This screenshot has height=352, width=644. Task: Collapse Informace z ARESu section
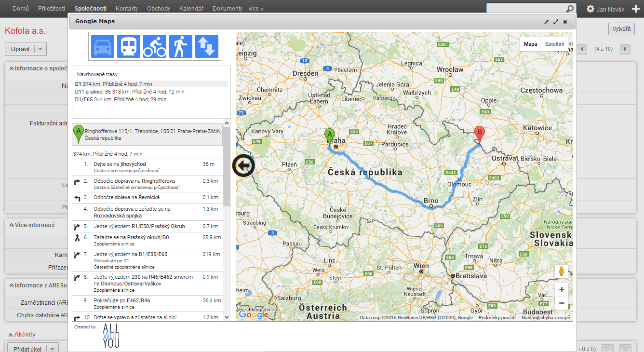[12, 285]
